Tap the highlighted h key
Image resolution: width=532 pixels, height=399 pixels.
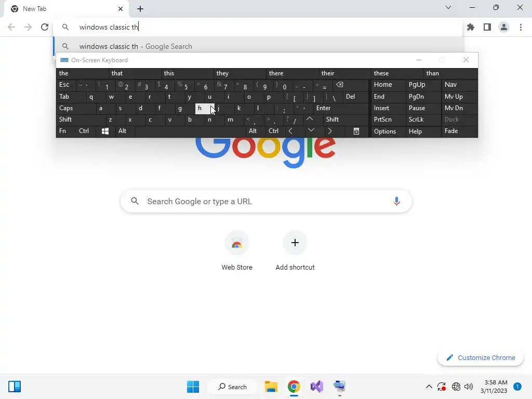(x=205, y=109)
